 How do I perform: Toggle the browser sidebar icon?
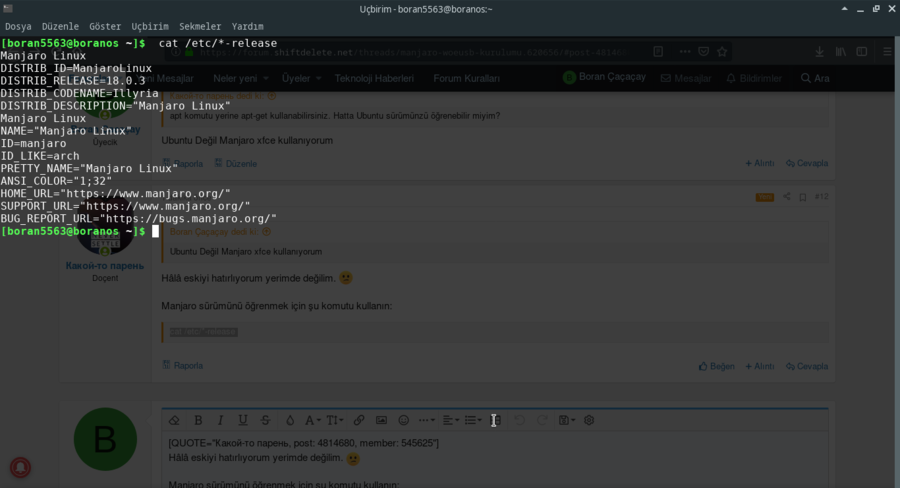click(x=862, y=52)
